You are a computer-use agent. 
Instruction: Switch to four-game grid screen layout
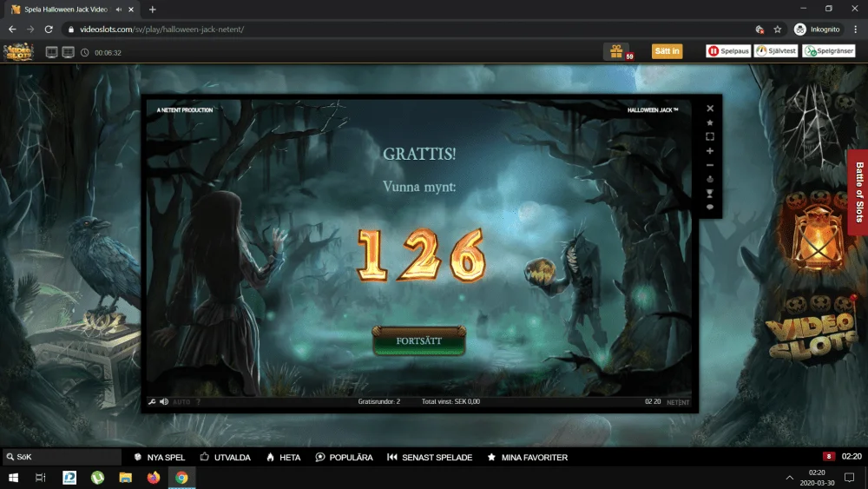(68, 52)
